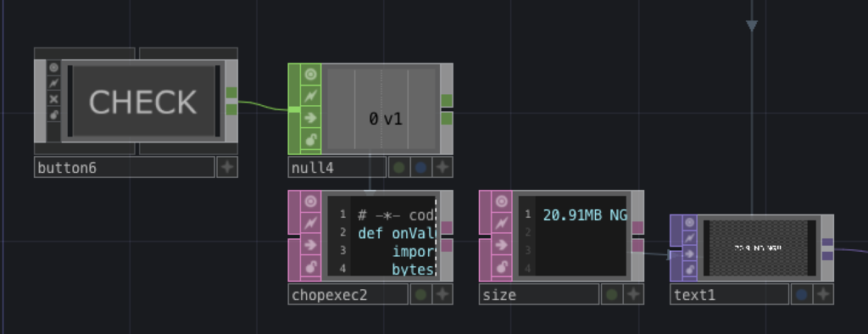
Task: Click the '20.91MB NG' text in size DAT
Action: (585, 215)
